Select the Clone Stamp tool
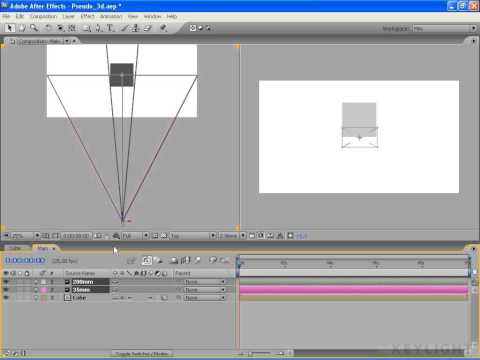The height and width of the screenshot is (360, 480). click(136, 28)
